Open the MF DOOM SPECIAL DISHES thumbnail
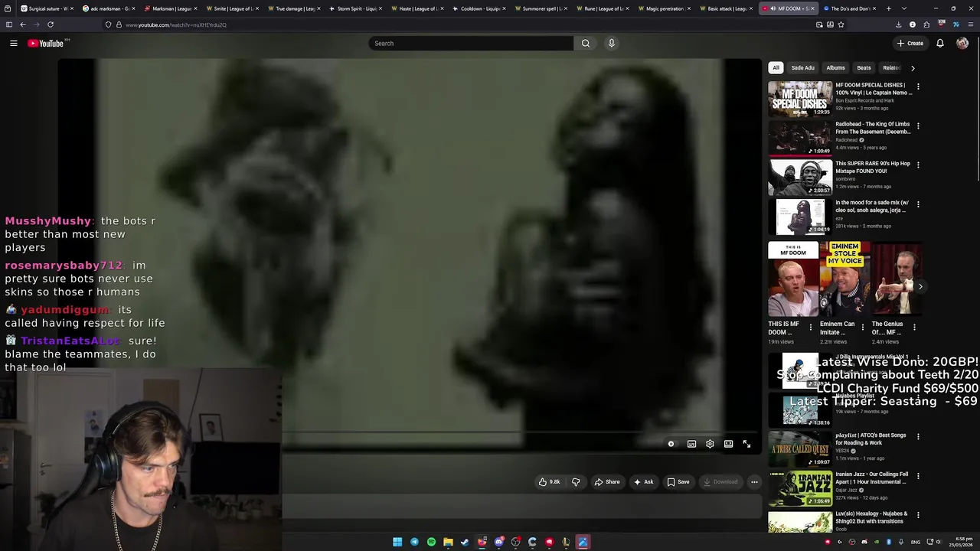 click(800, 99)
